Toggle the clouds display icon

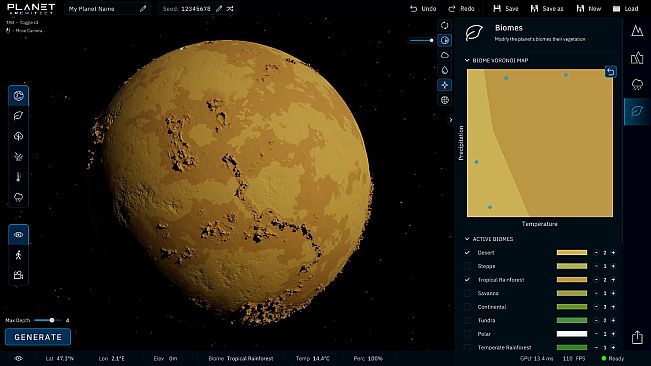(445, 55)
